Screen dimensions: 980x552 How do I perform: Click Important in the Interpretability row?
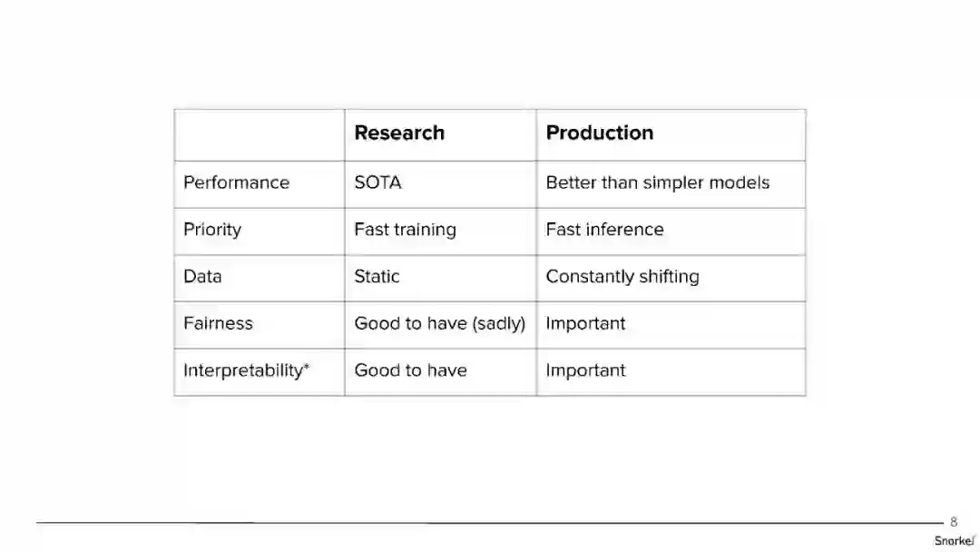(x=585, y=370)
